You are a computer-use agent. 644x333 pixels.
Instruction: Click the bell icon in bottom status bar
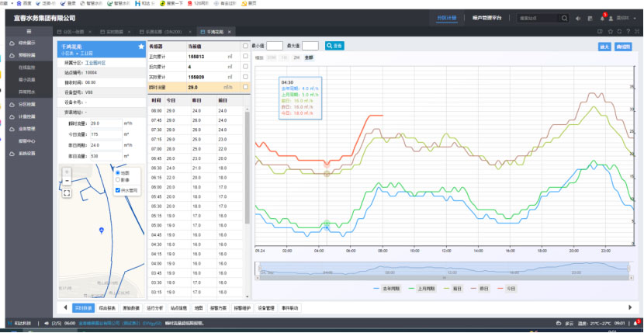(x=635, y=322)
